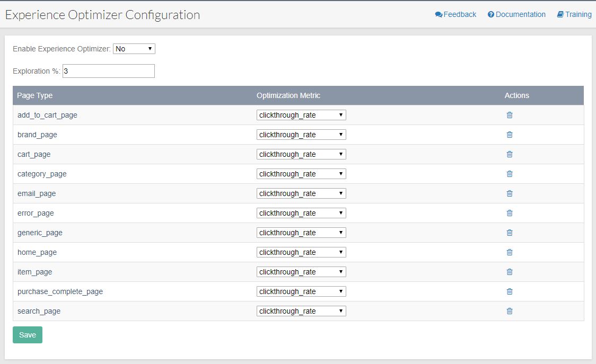Change add_to_cart_page metric dropdown
The width and height of the screenshot is (596, 364).
[x=301, y=115]
